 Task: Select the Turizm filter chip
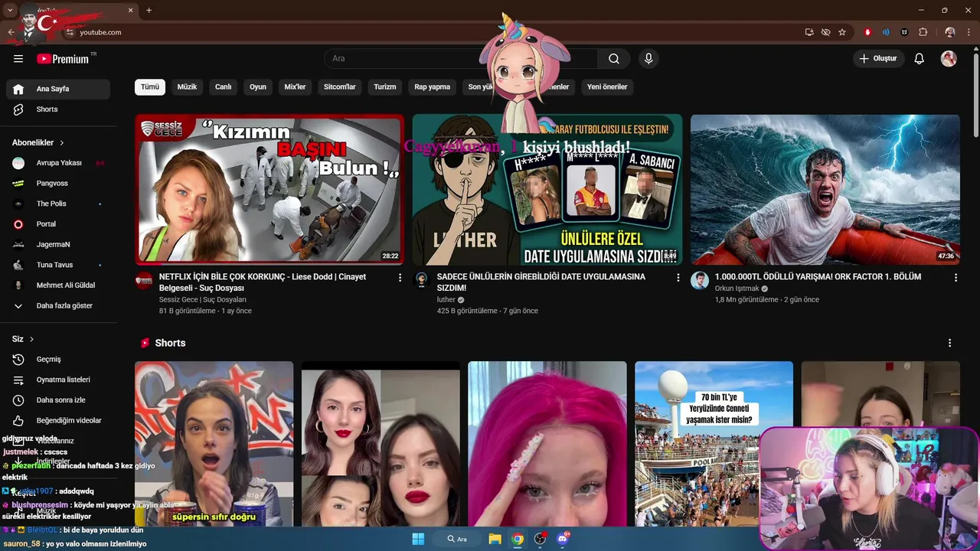(385, 87)
